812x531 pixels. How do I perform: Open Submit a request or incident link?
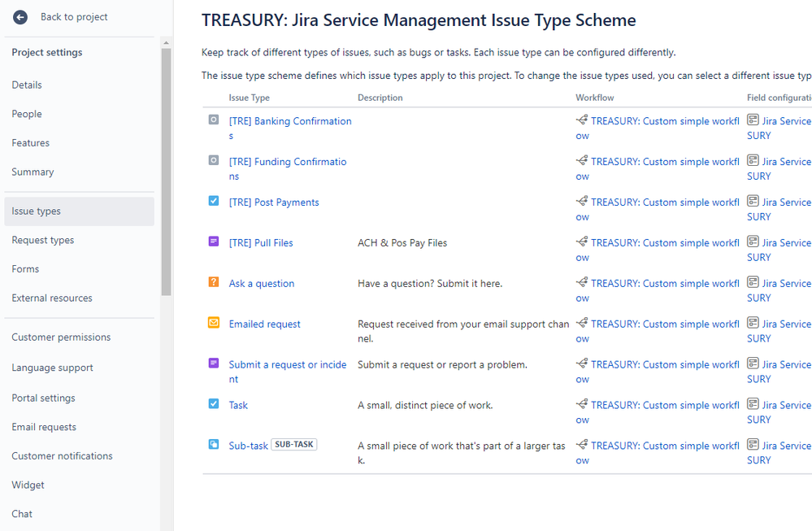[288, 372]
